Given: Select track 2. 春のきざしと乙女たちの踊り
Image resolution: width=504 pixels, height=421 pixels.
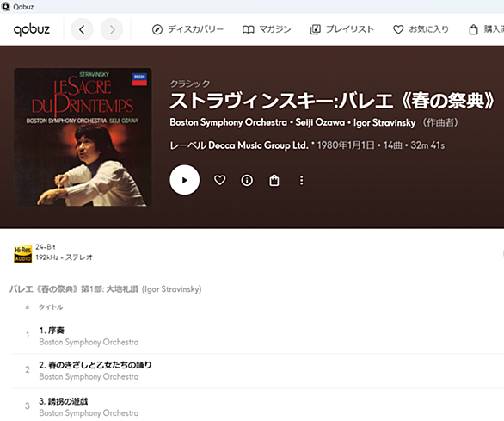Looking at the screenshot, I should point(257,370).
